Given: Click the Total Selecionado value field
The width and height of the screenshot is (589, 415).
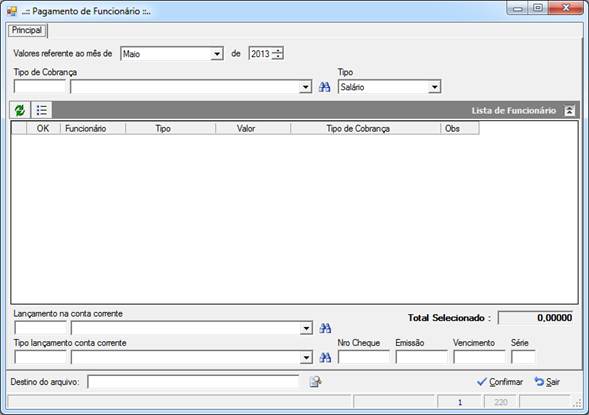Looking at the screenshot, I should pyautogui.click(x=535, y=318).
